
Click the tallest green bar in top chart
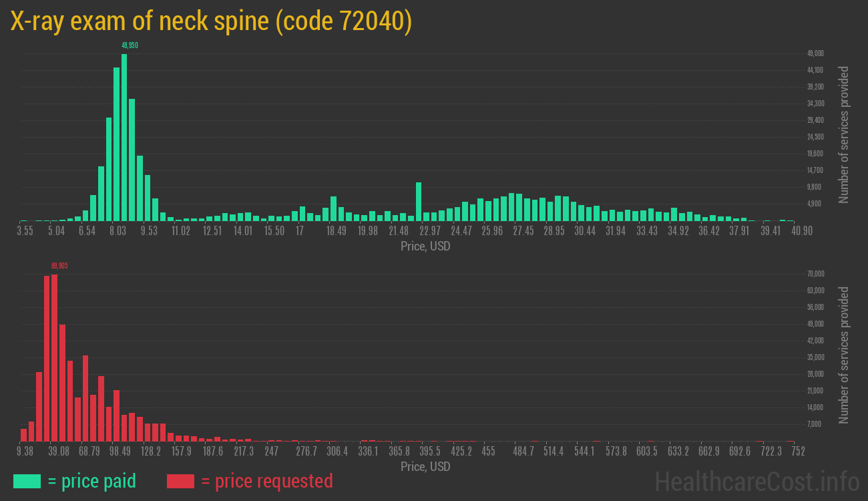click(x=124, y=137)
